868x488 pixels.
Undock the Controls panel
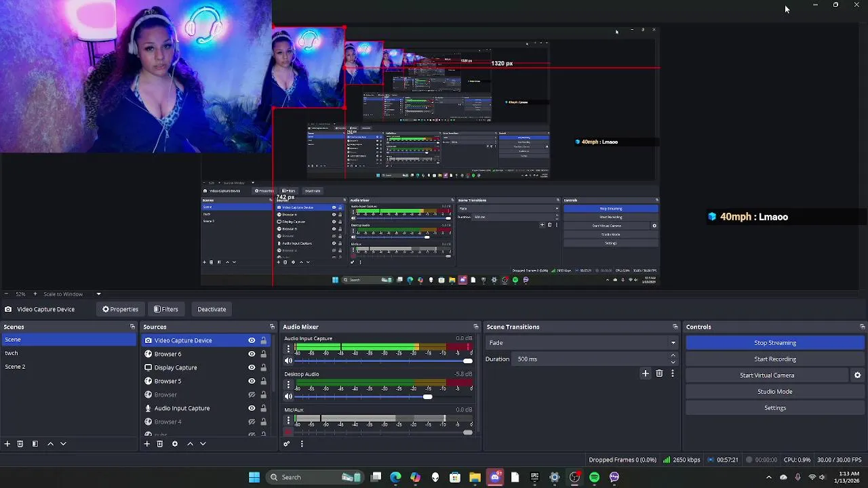pyautogui.click(x=862, y=327)
